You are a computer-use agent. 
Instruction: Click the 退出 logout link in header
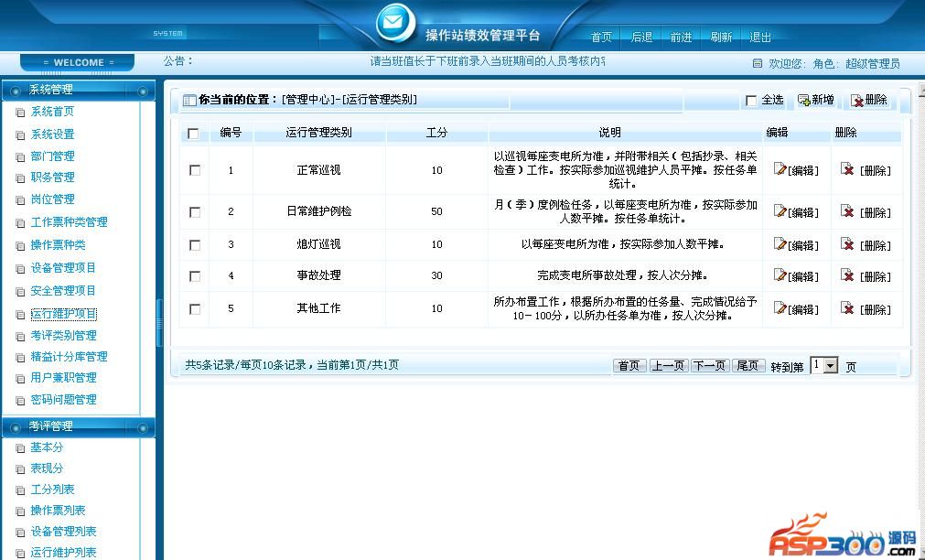760,38
